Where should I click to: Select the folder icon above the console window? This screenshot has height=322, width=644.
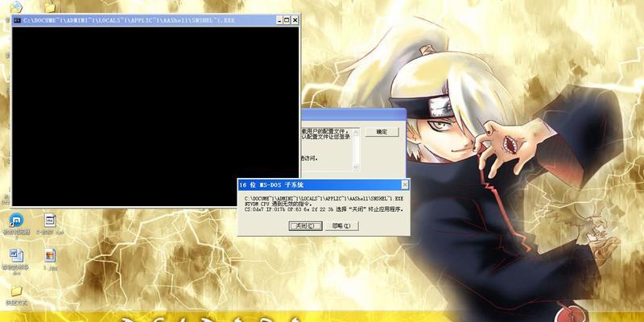pyautogui.click(x=50, y=7)
